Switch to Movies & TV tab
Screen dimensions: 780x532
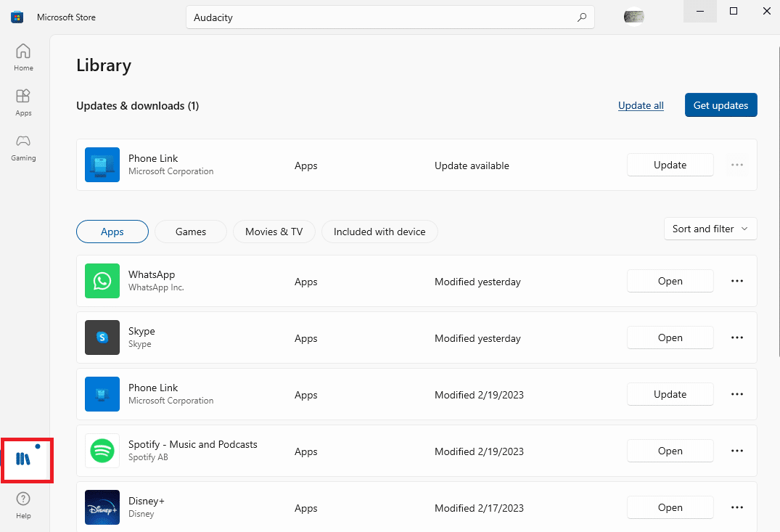pos(274,232)
